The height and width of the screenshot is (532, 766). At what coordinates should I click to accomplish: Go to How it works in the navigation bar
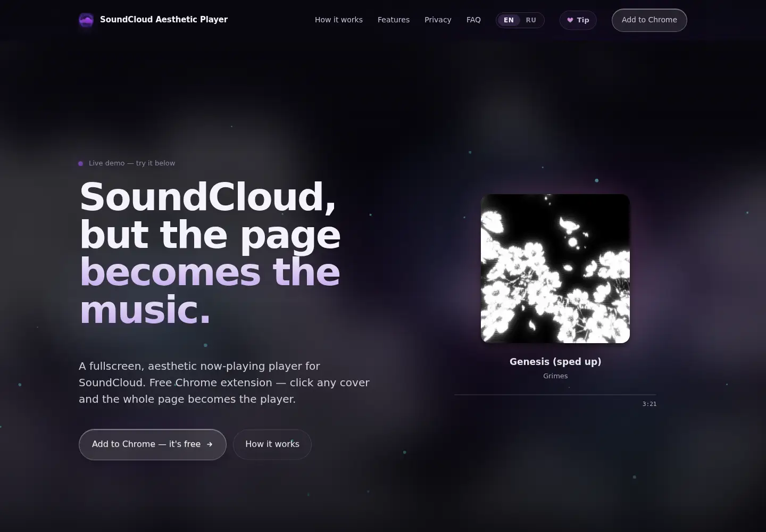point(339,20)
